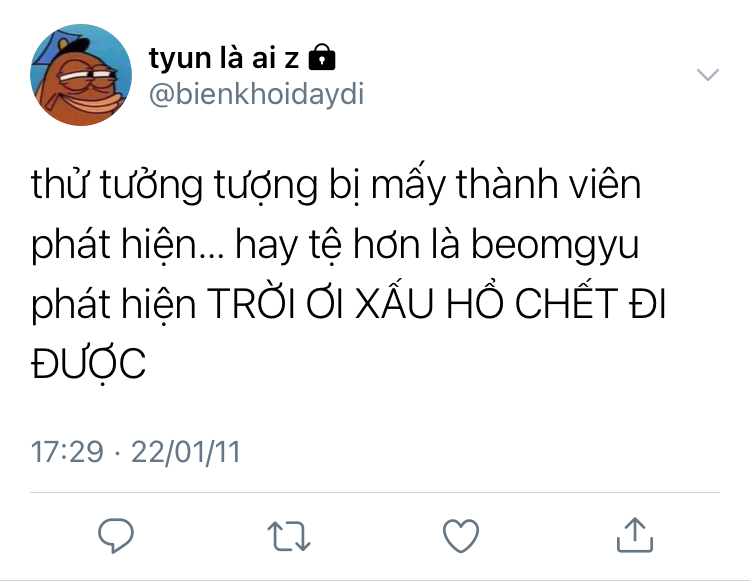The image size is (750, 581).
Task: Click the dot separator between time and date
Action: click(117, 452)
